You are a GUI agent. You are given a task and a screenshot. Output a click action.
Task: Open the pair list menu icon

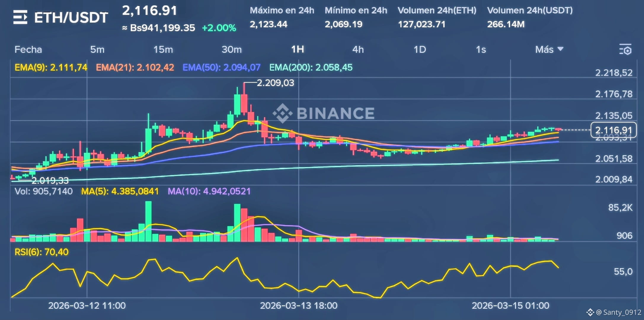pos(20,17)
